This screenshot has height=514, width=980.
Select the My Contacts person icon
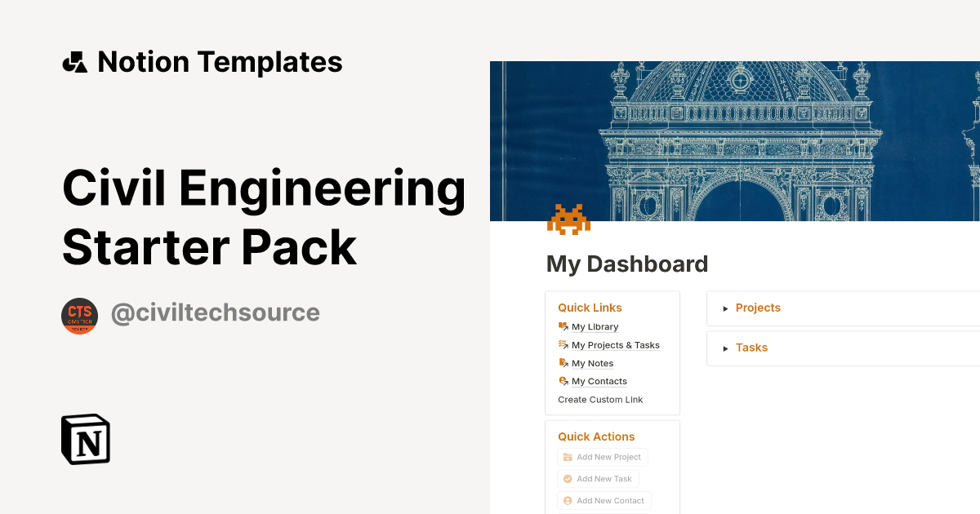(562, 381)
